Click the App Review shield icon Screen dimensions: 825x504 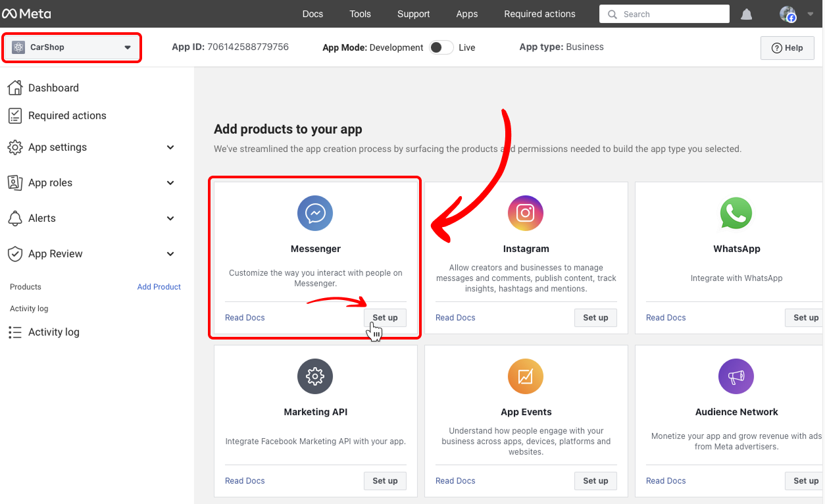(x=15, y=254)
